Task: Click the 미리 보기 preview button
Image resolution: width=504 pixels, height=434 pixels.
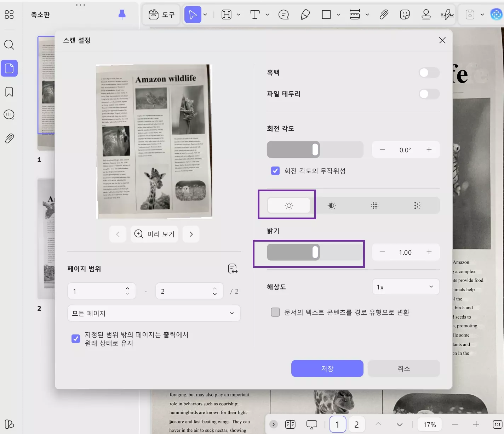Action: point(154,234)
